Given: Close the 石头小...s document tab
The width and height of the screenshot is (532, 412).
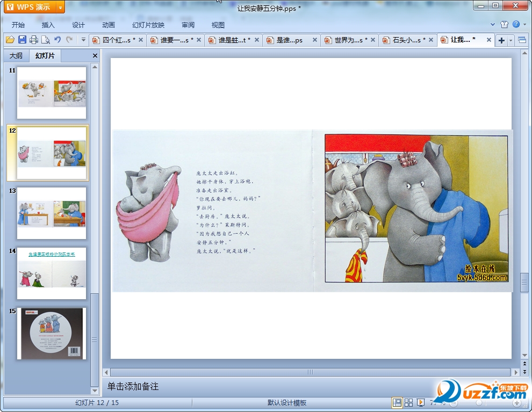Looking at the screenshot, I should coord(431,40).
